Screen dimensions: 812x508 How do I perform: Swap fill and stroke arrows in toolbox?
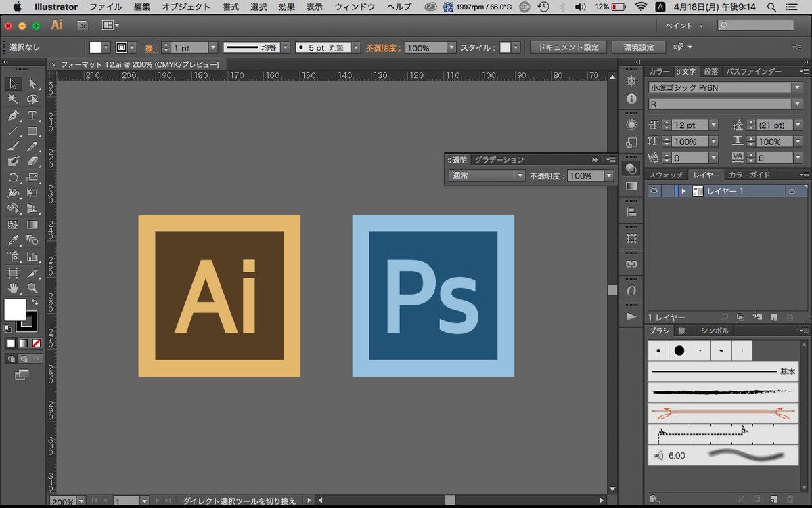point(35,302)
